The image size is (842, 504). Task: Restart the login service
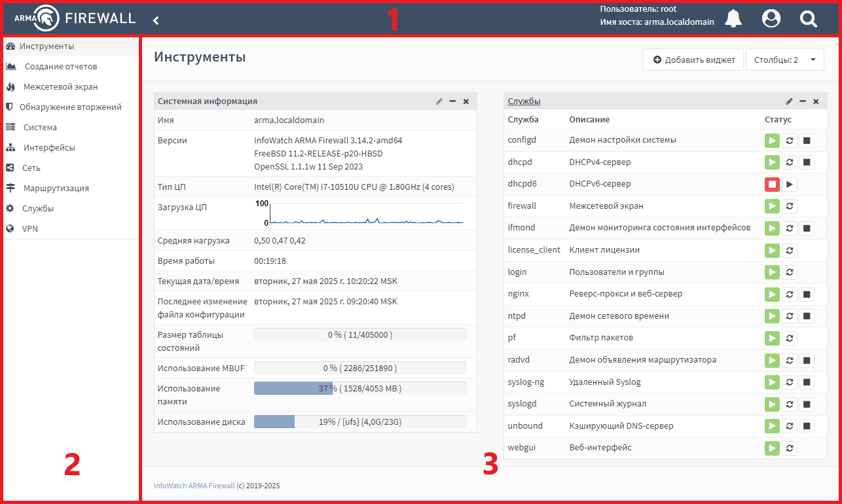pos(790,272)
